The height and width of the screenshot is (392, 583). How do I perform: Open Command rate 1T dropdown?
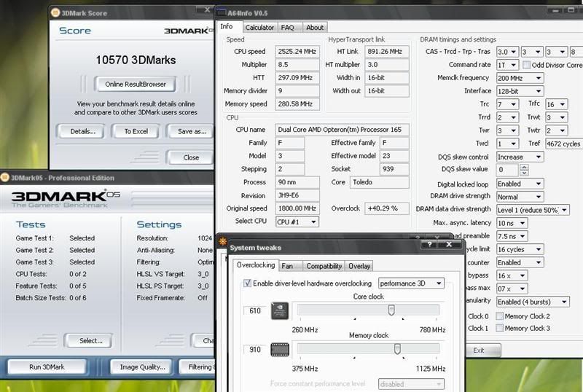(x=507, y=65)
